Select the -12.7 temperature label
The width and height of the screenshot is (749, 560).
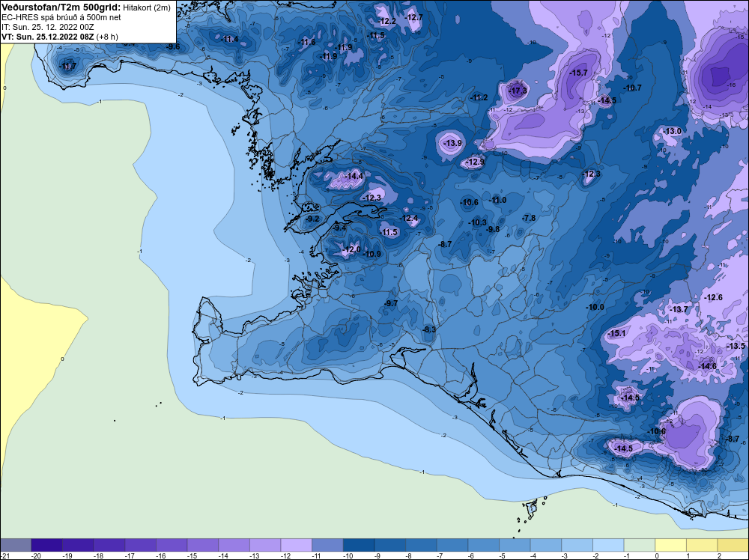[413, 17]
